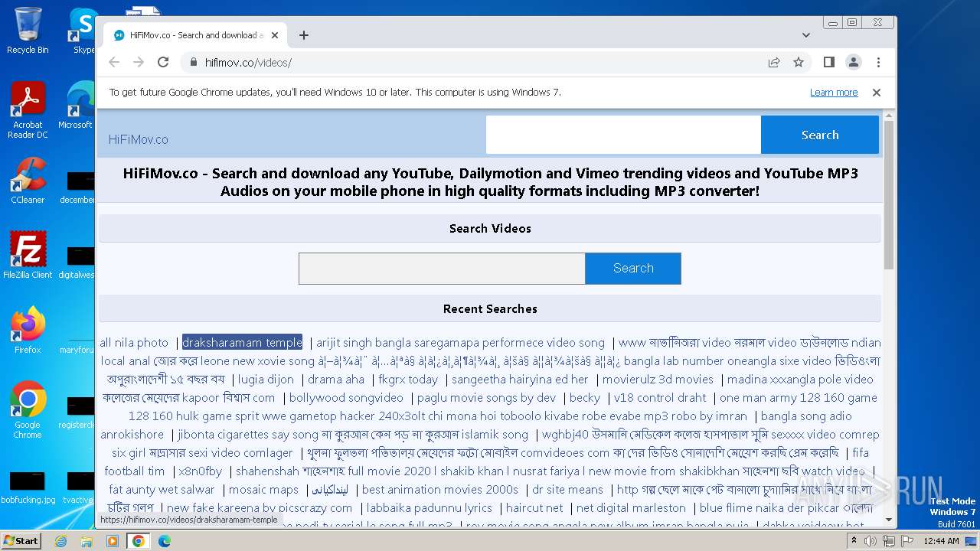Click the taskbar clock 12:44 AM
The height and width of the screenshot is (551, 980).
(941, 541)
